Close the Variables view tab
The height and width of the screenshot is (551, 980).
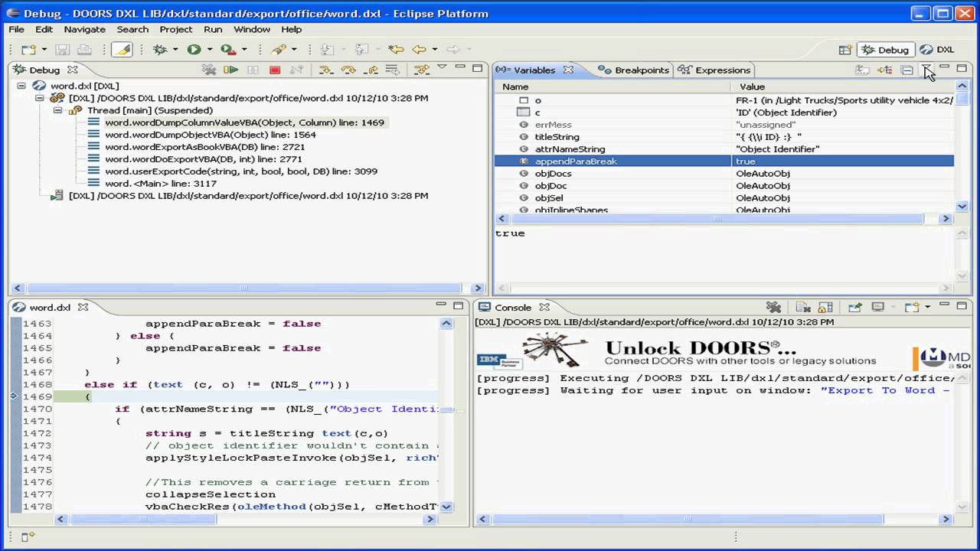[568, 70]
